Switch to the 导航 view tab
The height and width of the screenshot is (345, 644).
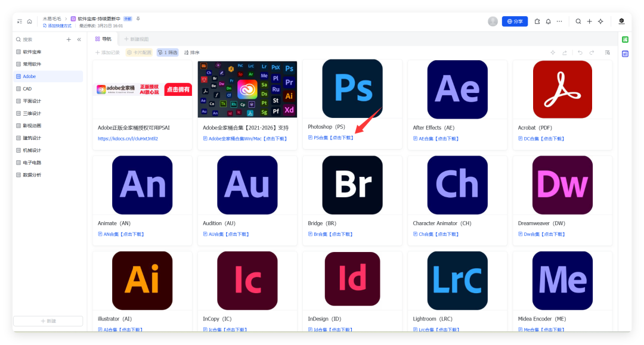(x=104, y=39)
